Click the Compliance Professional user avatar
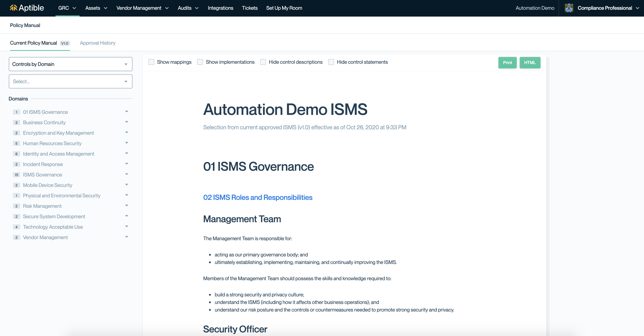Image resolution: width=644 pixels, height=336 pixels. click(569, 8)
